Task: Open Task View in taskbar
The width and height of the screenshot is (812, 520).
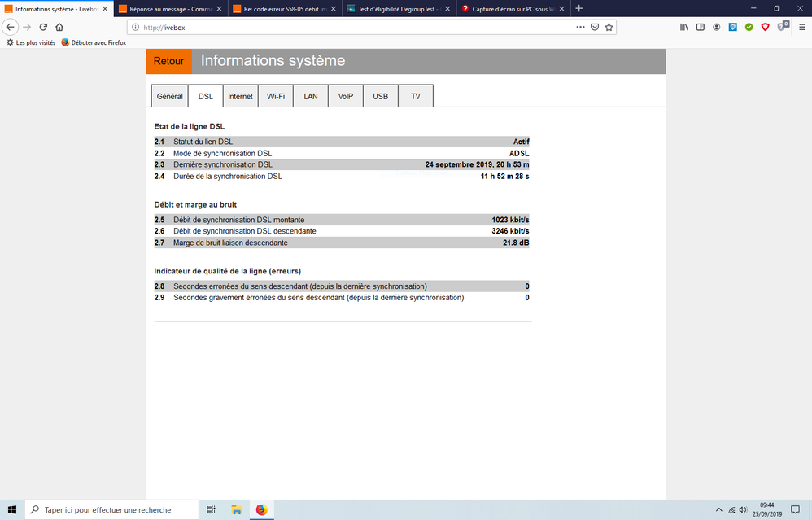Action: [212, 509]
